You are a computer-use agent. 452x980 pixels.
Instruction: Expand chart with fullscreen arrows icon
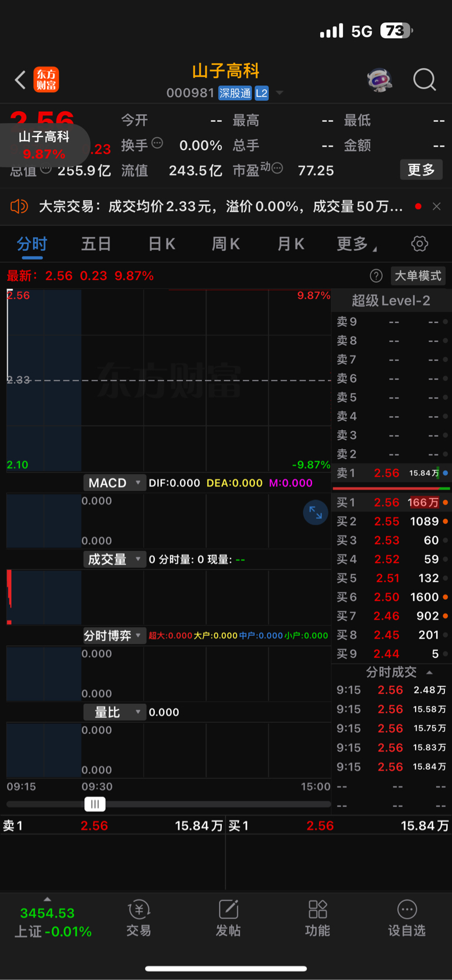[315, 513]
